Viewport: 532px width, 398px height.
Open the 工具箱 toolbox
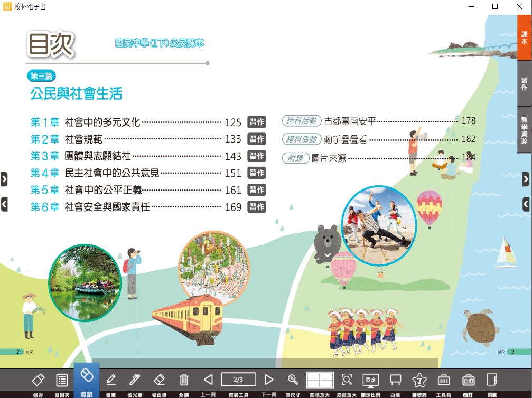(x=444, y=380)
